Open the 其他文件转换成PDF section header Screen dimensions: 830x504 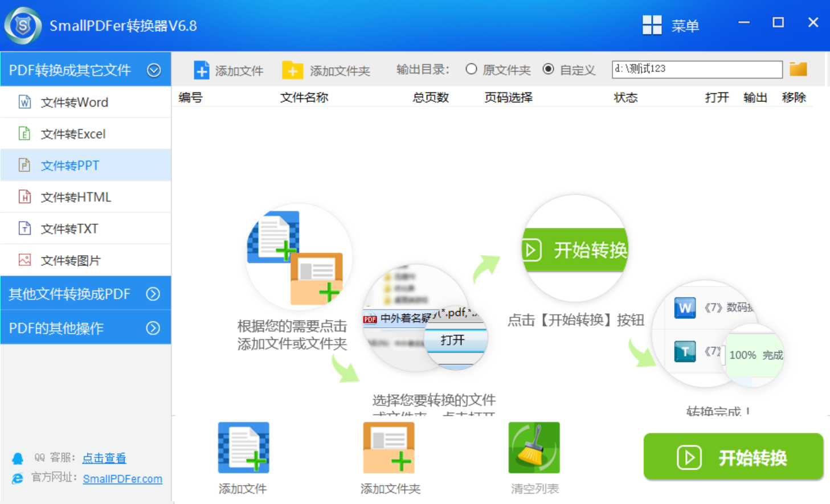coord(85,293)
